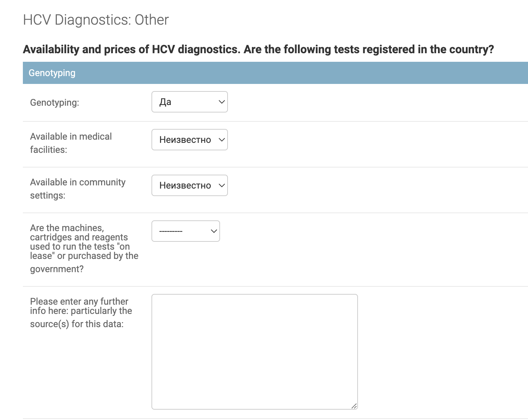Click inside the further info text area
The height and width of the screenshot is (420, 528).
[254, 351]
